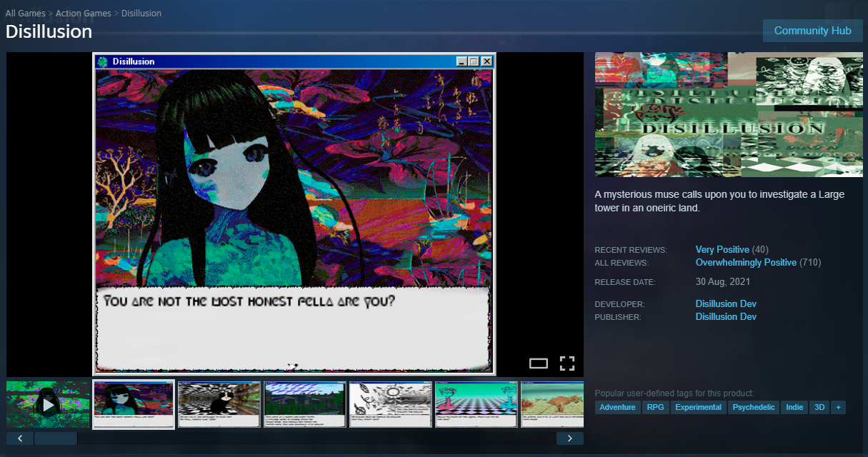Select the RPG tag
Viewport: 868px width, 457px height.
(x=655, y=407)
